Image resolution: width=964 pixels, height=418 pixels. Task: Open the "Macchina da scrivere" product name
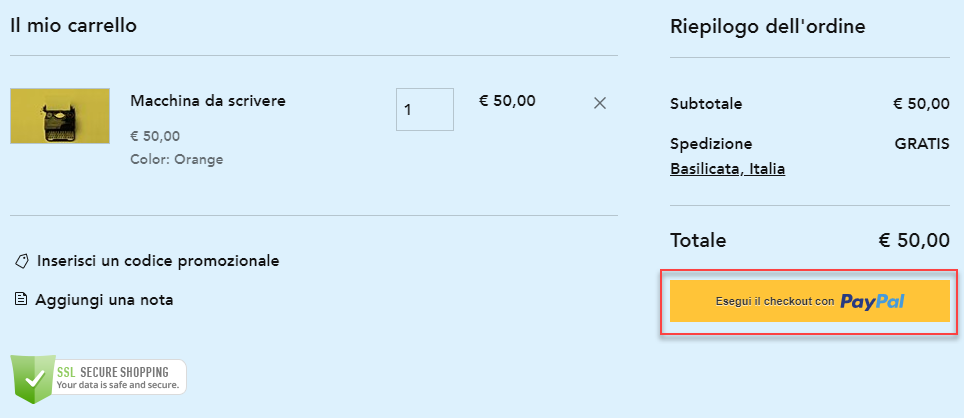tap(208, 101)
